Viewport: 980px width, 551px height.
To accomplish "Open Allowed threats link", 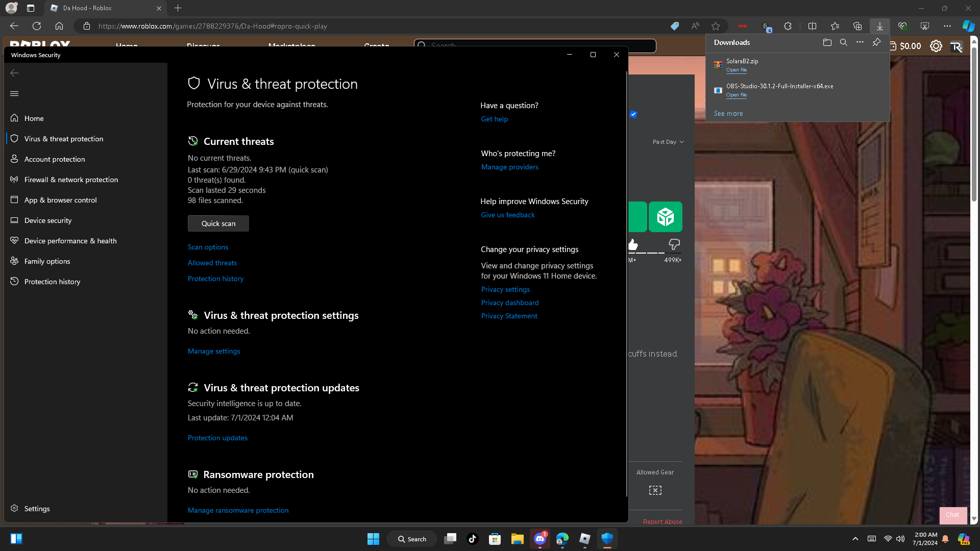I will (212, 263).
